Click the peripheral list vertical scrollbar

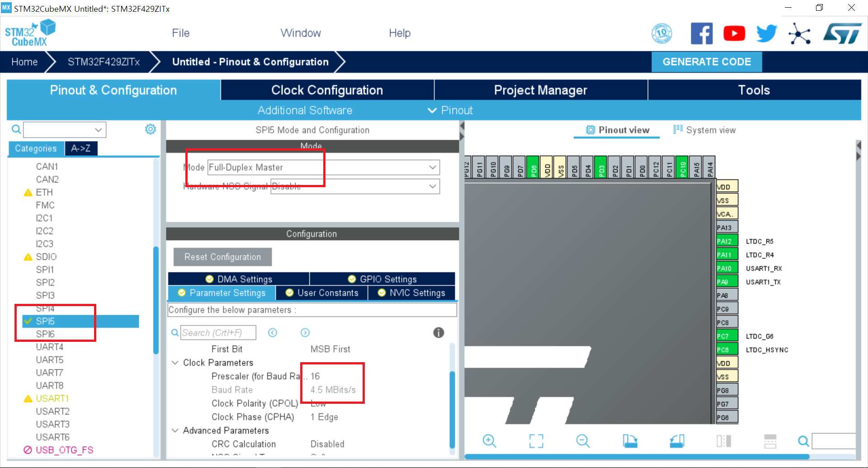(156, 300)
